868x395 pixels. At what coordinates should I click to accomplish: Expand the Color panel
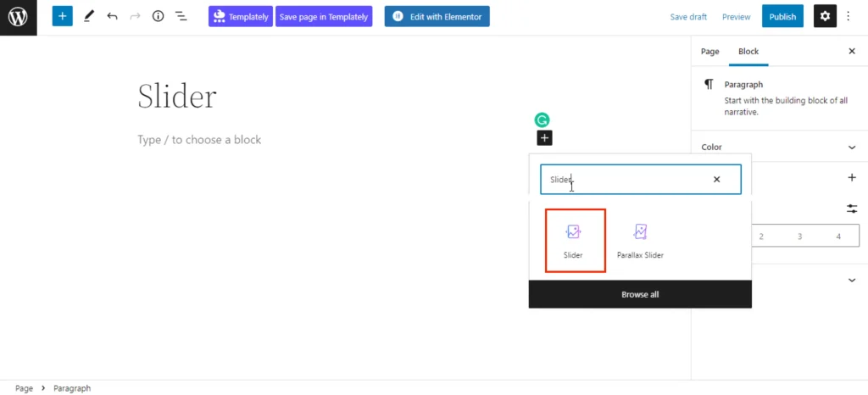click(x=780, y=147)
